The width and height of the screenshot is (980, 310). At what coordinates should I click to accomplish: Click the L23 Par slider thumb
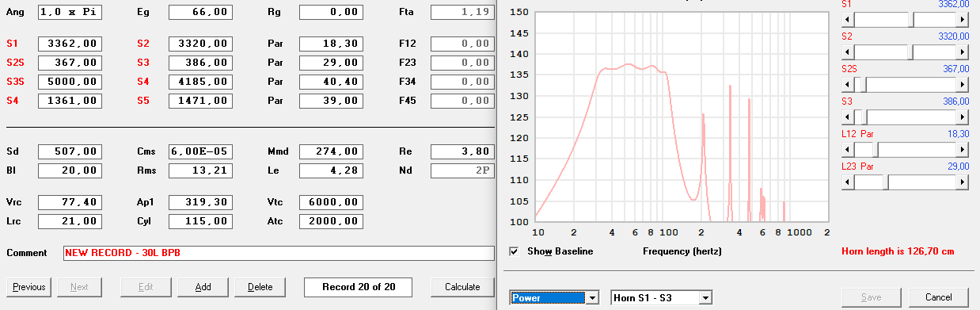(x=886, y=182)
